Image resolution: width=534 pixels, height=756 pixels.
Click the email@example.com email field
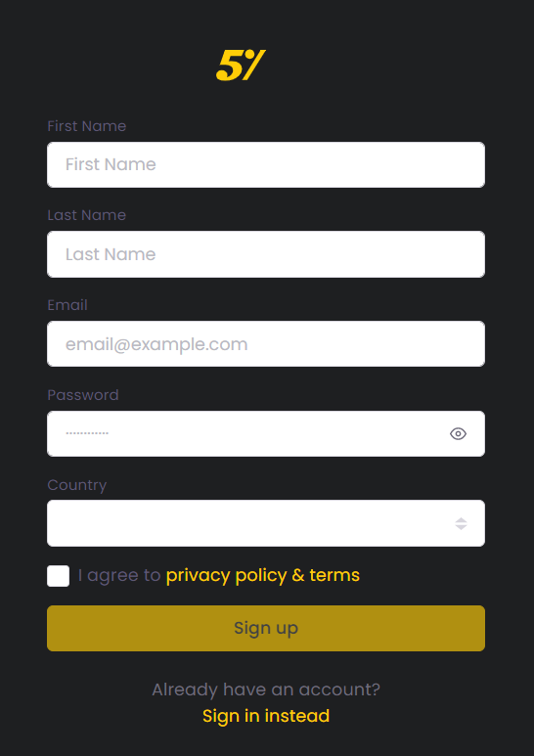pyautogui.click(x=266, y=343)
